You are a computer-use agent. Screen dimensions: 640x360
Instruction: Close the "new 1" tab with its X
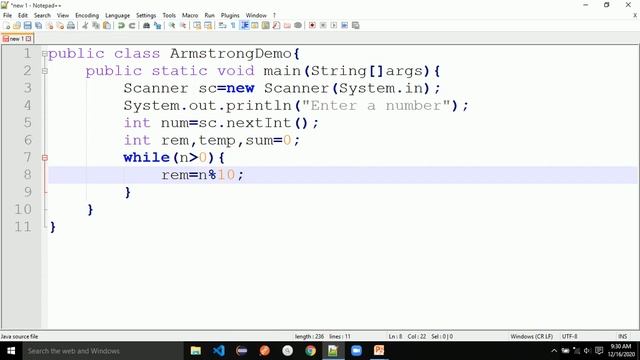click(29, 39)
